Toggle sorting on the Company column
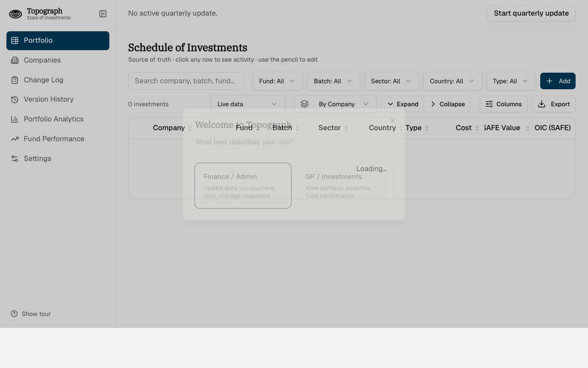This screenshot has height=368, width=588. (190, 128)
